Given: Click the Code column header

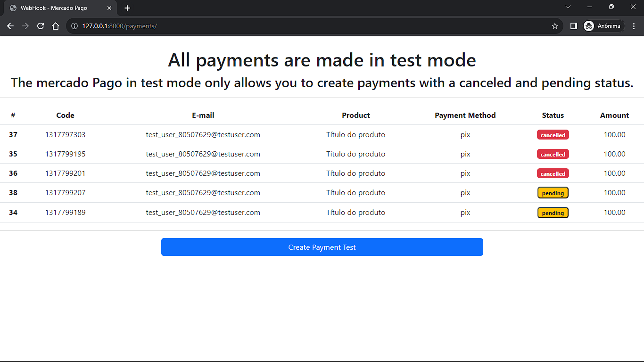Looking at the screenshot, I should point(66,115).
